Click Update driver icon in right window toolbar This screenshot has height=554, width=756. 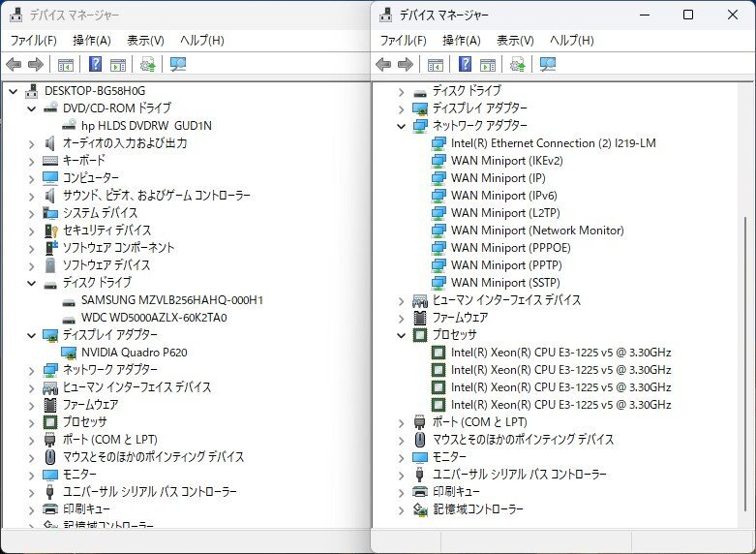pyautogui.click(x=517, y=64)
